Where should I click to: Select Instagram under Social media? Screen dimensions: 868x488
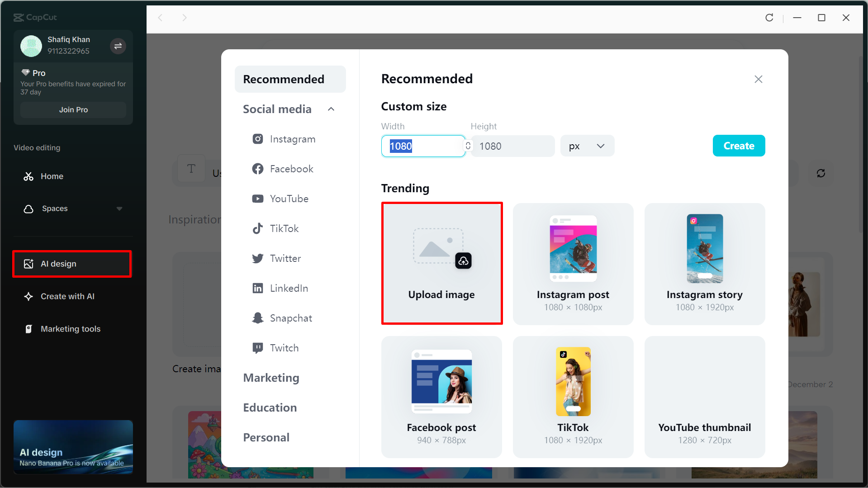click(292, 139)
